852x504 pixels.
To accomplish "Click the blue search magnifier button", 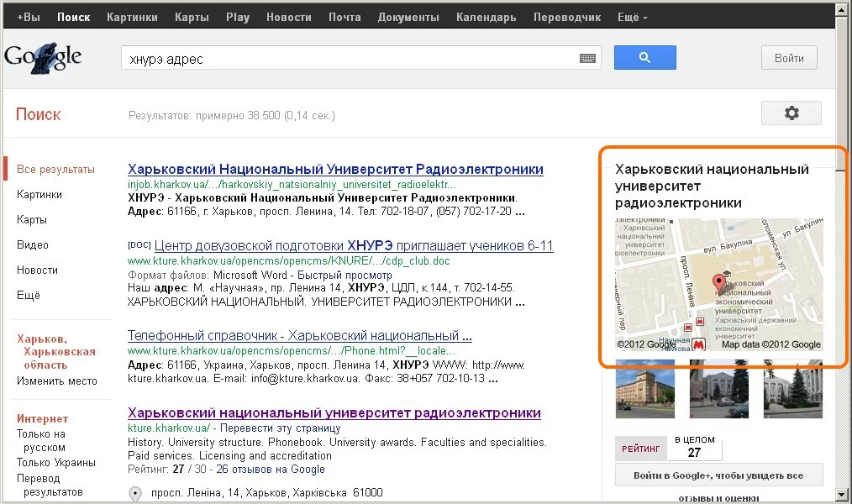I will pos(644,58).
